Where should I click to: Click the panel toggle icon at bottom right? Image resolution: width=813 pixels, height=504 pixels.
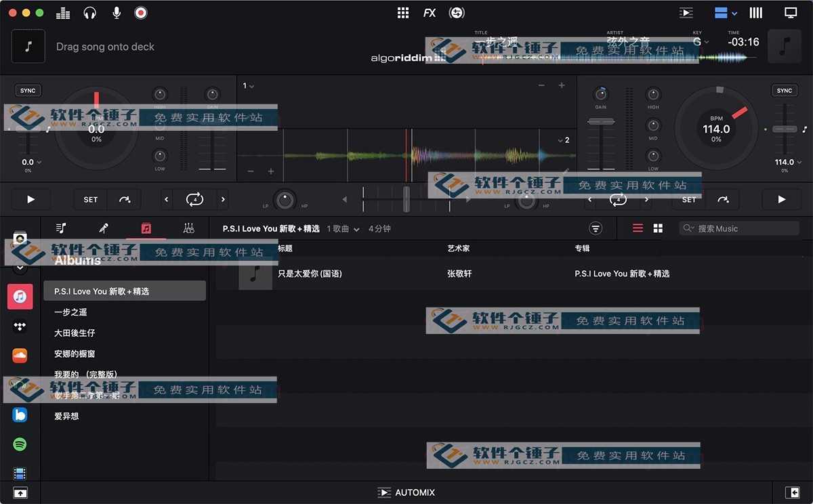coord(793,492)
